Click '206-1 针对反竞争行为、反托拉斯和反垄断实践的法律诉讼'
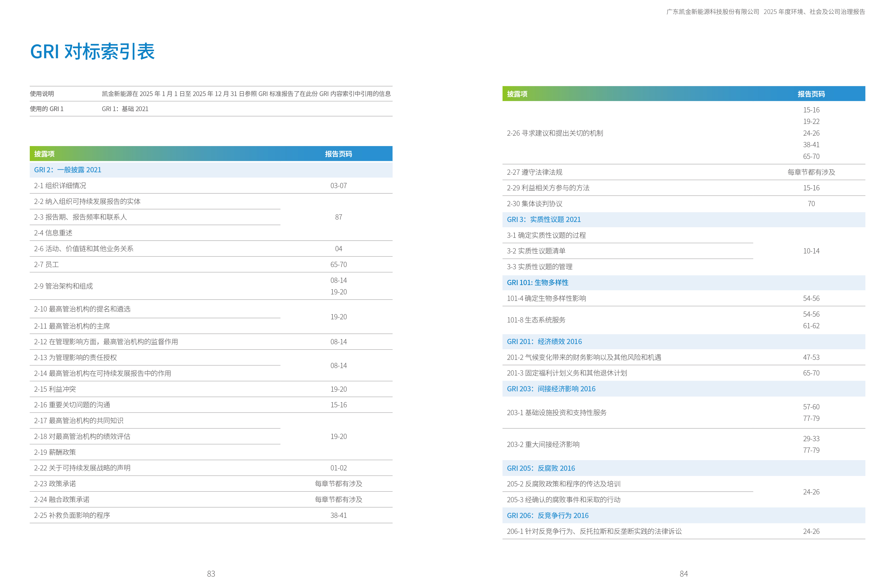The width and height of the screenshot is (881, 588). (x=594, y=531)
